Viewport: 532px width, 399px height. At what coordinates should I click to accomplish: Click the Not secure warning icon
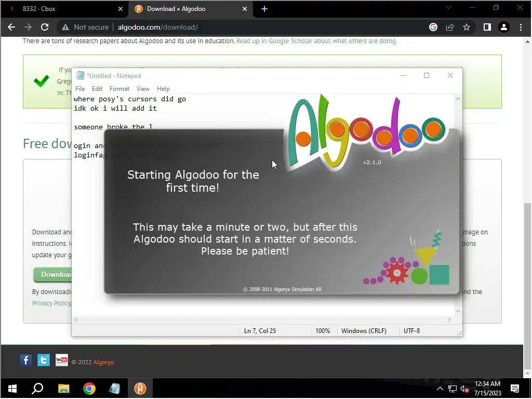(x=65, y=27)
